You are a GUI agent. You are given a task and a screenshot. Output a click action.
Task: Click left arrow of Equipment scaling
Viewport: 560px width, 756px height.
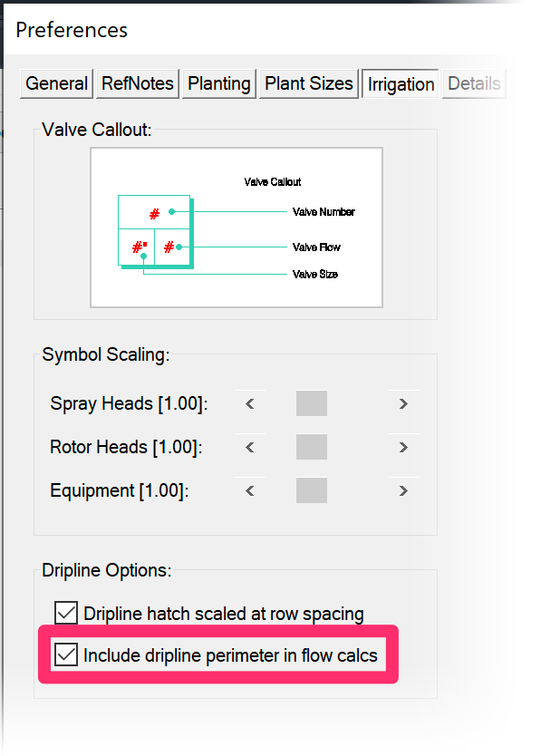click(x=249, y=490)
